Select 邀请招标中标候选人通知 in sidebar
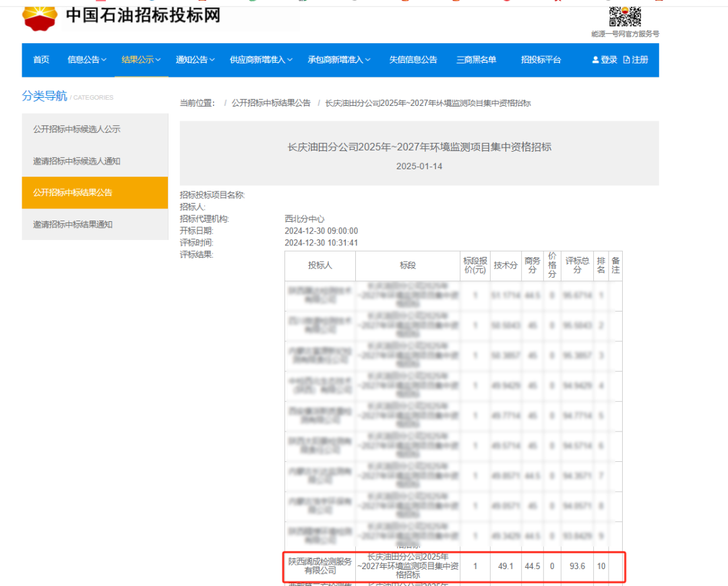This screenshot has height=586, width=728. tap(95, 161)
